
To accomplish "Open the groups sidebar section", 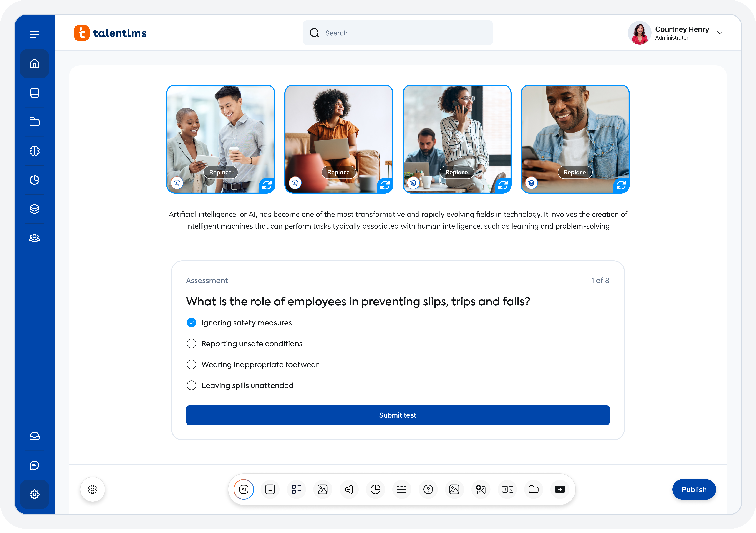I will pyautogui.click(x=35, y=238).
